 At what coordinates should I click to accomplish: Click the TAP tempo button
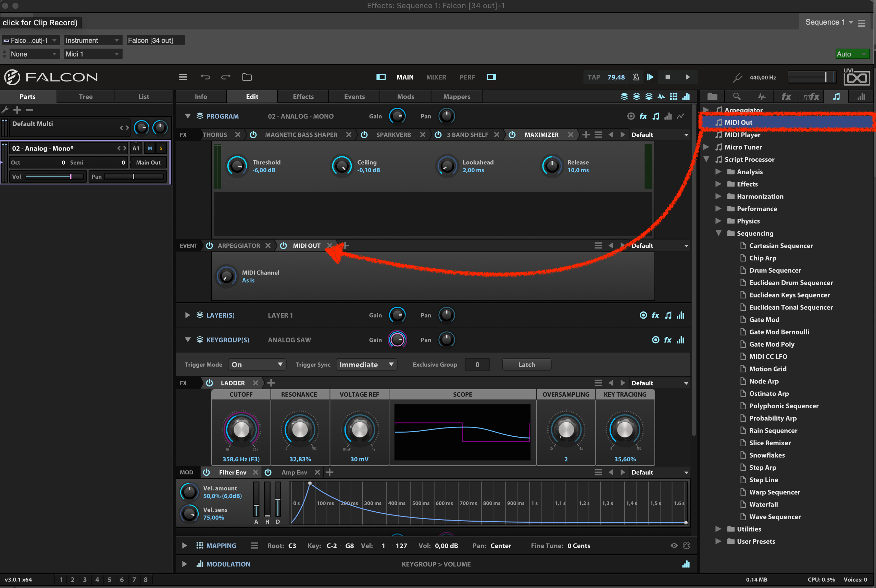point(594,77)
